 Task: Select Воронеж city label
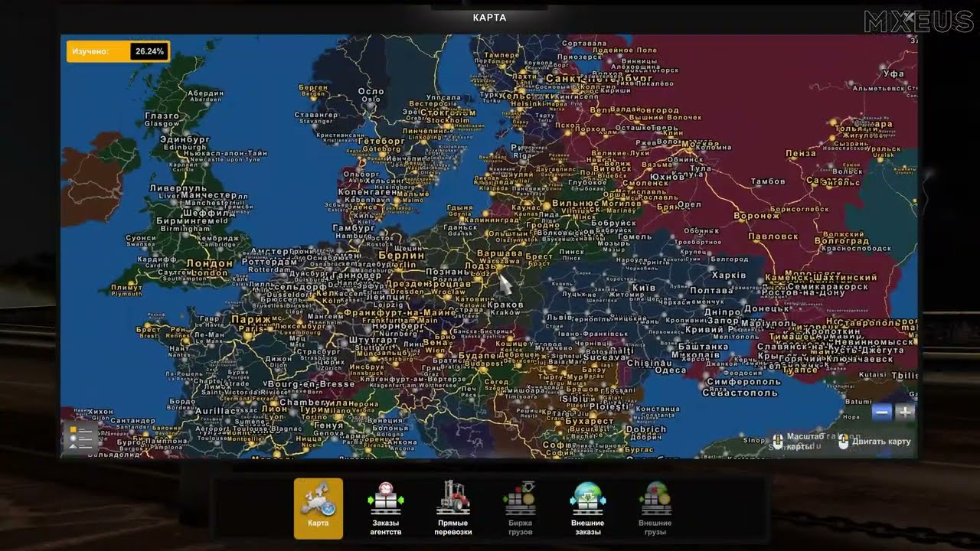[x=756, y=216]
